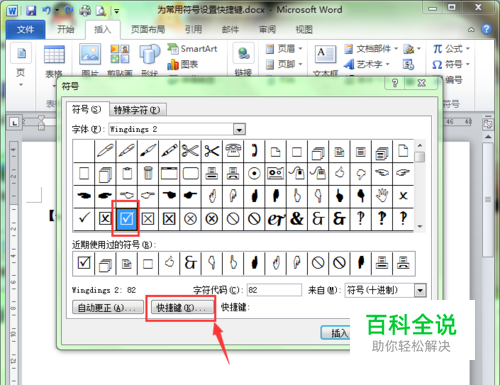
Task: Click the Clip Art icon in ribbon
Action: (x=120, y=54)
